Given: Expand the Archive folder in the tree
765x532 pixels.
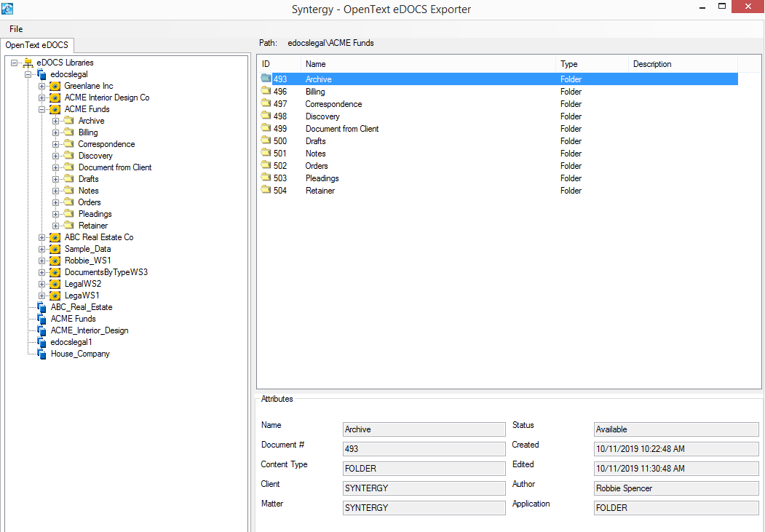Looking at the screenshot, I should click(x=55, y=121).
